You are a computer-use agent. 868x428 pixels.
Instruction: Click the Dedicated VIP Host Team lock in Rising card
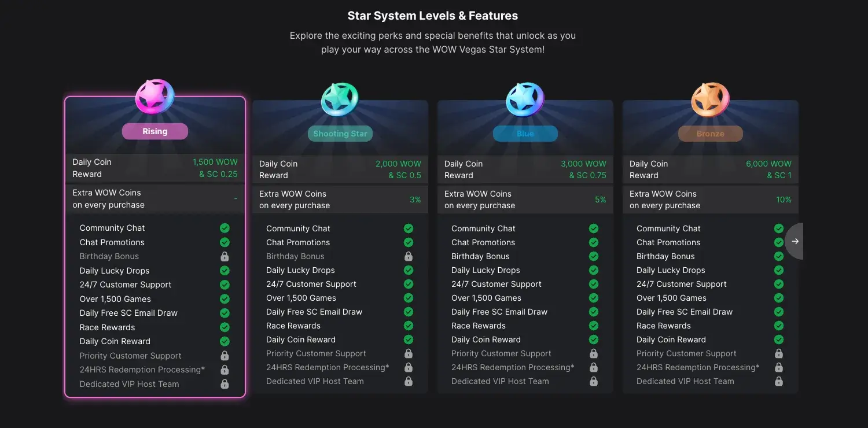point(225,384)
